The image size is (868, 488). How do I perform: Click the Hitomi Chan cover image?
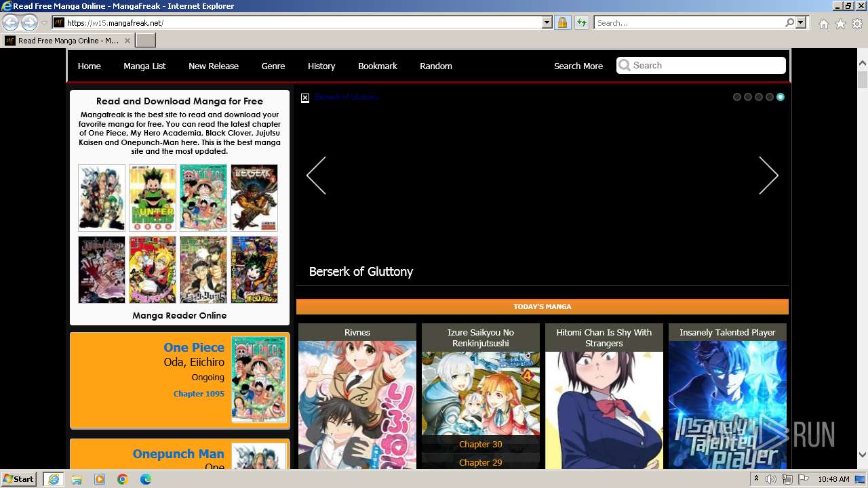click(x=604, y=411)
